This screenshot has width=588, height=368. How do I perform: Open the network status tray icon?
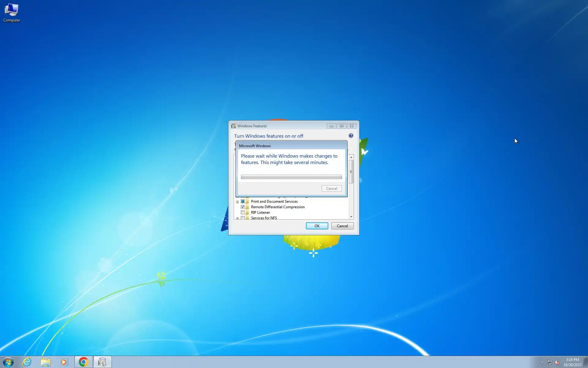point(550,362)
